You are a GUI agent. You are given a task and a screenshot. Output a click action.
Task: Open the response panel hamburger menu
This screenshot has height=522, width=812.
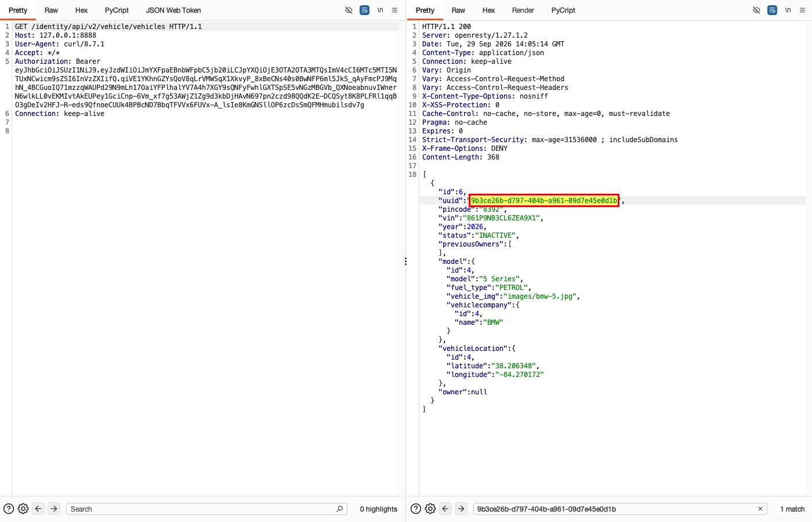pyautogui.click(x=802, y=10)
